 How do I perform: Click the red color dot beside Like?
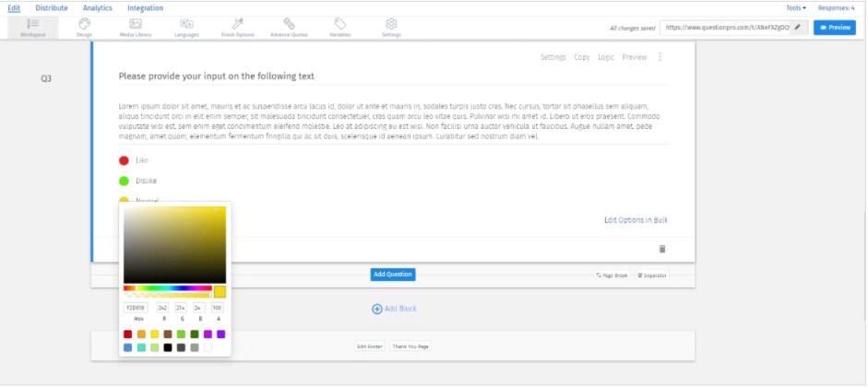(124, 160)
